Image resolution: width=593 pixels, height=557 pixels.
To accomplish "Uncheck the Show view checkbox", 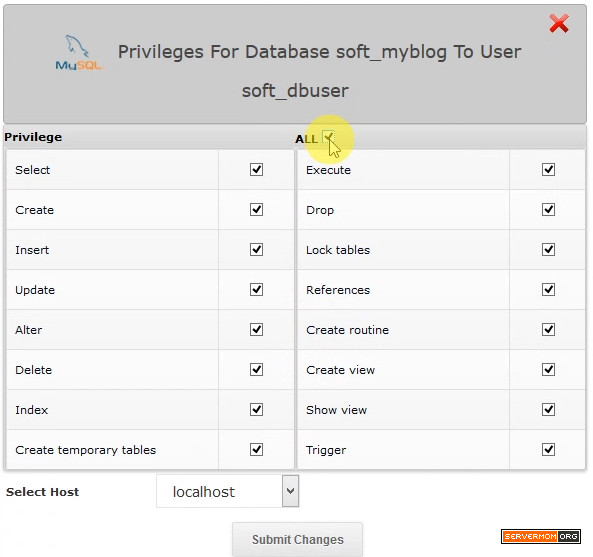I will click(x=548, y=410).
